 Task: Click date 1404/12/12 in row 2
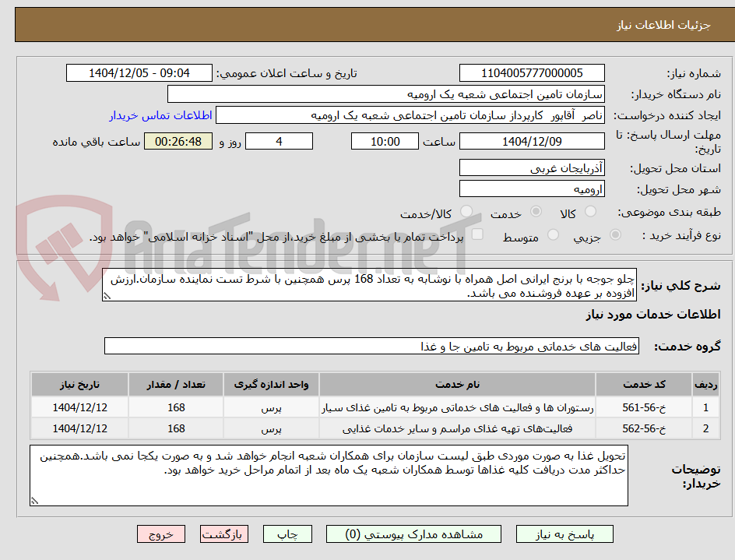[x=79, y=428]
